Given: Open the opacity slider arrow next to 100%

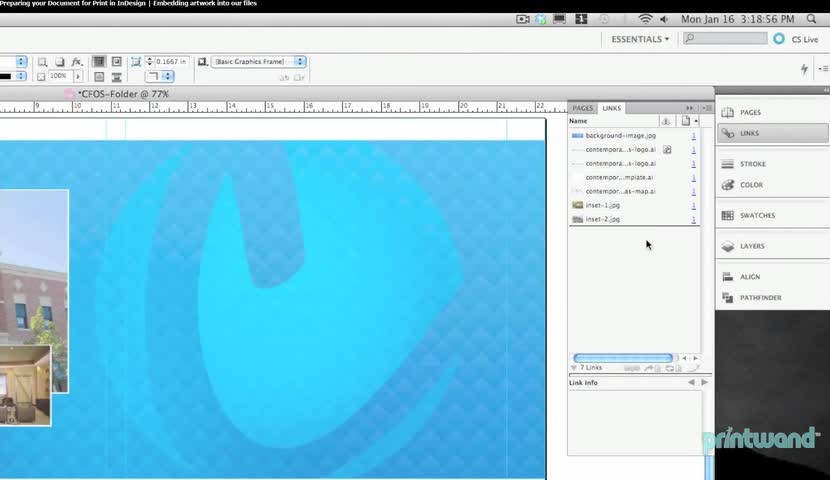Looking at the screenshot, I should tap(78, 76).
